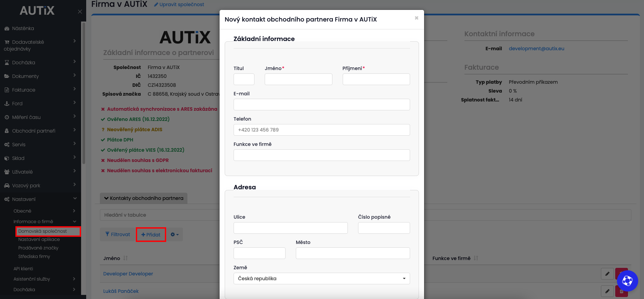The width and height of the screenshot is (644, 299).
Task: Click into the Jméno input field
Action: tap(298, 79)
